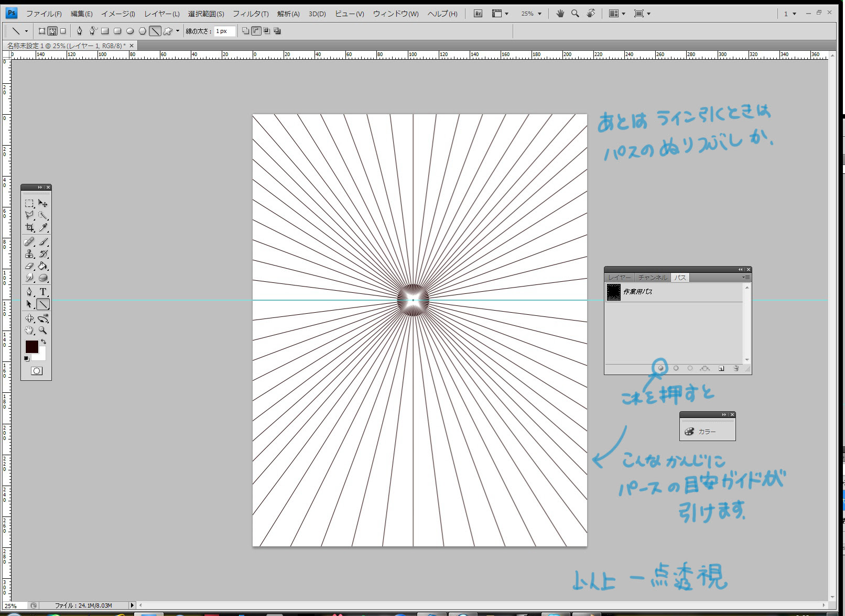845x616 pixels.
Task: Choose Freeform Pen in options bar
Action: (92, 31)
